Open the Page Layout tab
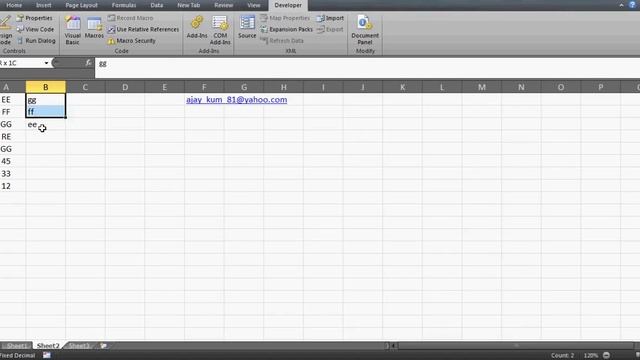The image size is (640, 360). (x=82, y=5)
